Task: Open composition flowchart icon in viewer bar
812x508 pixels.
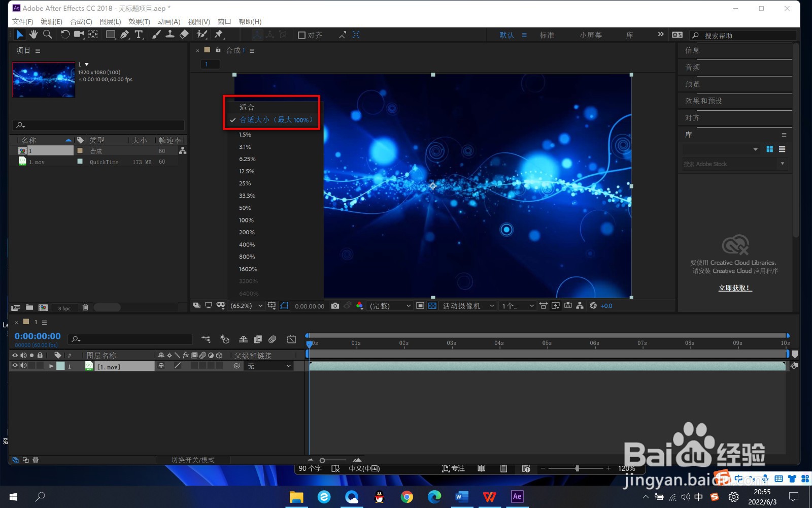Action: (x=580, y=306)
